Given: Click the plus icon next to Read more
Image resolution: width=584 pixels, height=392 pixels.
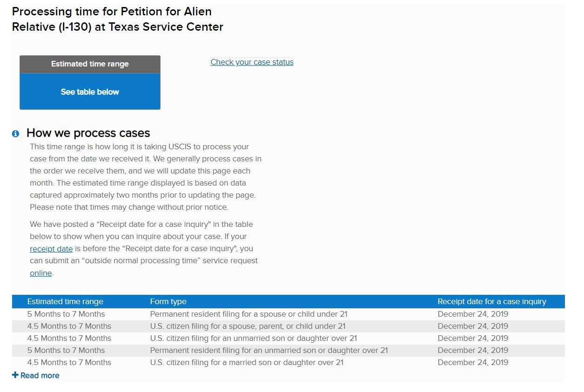Looking at the screenshot, I should click(15, 375).
